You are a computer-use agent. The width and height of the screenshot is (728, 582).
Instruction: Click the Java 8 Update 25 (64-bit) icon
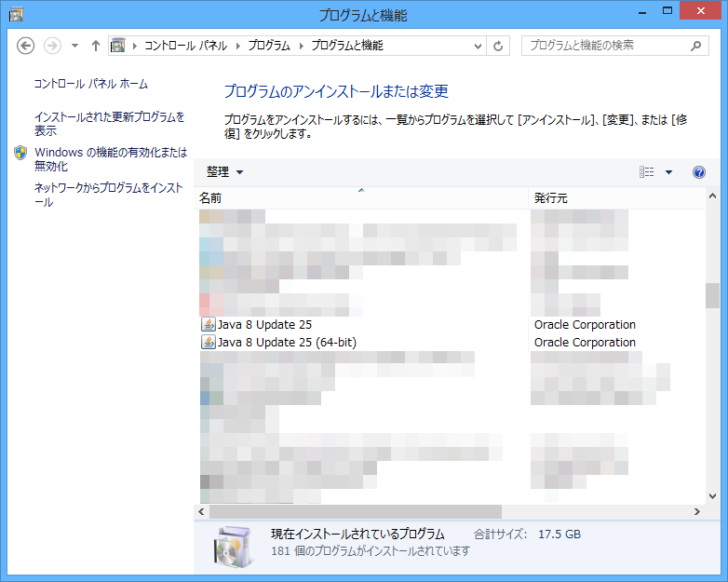click(x=208, y=343)
